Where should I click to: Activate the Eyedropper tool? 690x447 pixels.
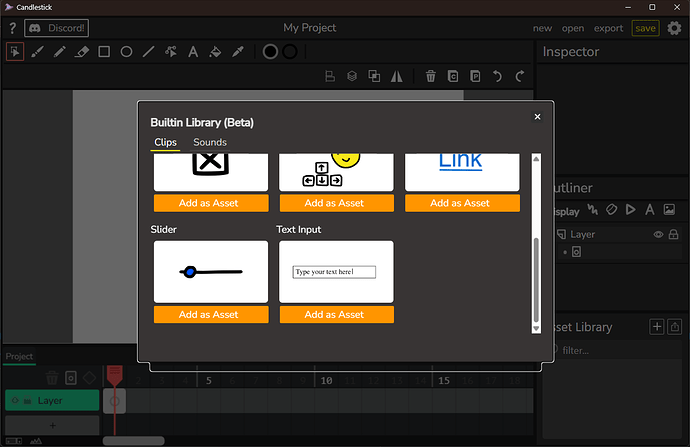click(237, 52)
